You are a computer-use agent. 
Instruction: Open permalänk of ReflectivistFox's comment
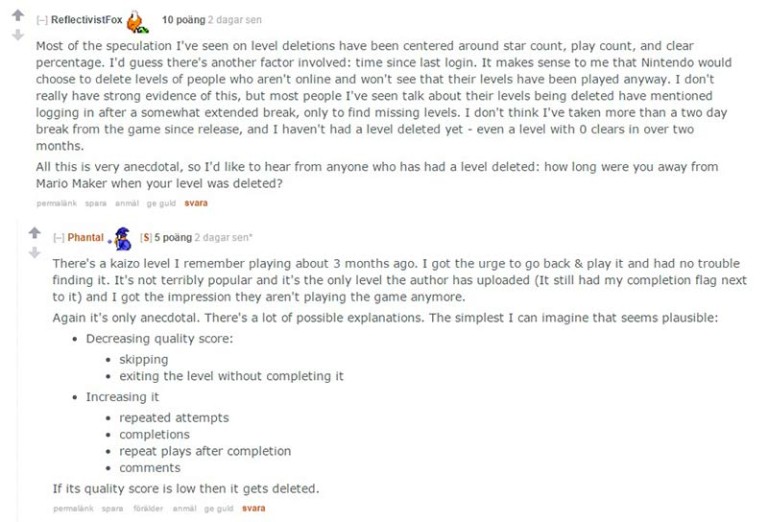[57, 203]
